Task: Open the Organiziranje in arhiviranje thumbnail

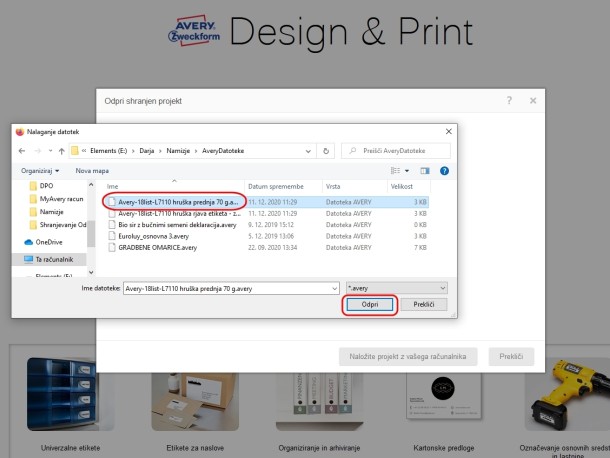Action: click(319, 402)
